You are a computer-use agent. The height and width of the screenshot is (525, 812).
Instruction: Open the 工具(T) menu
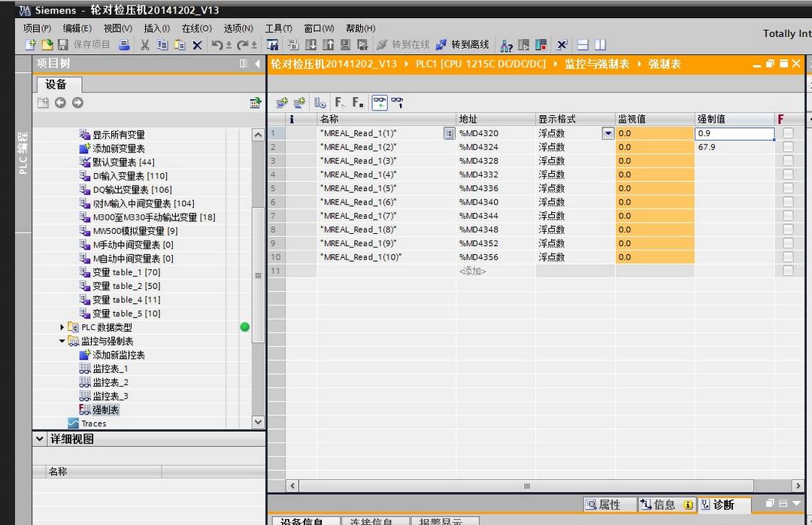point(279,28)
